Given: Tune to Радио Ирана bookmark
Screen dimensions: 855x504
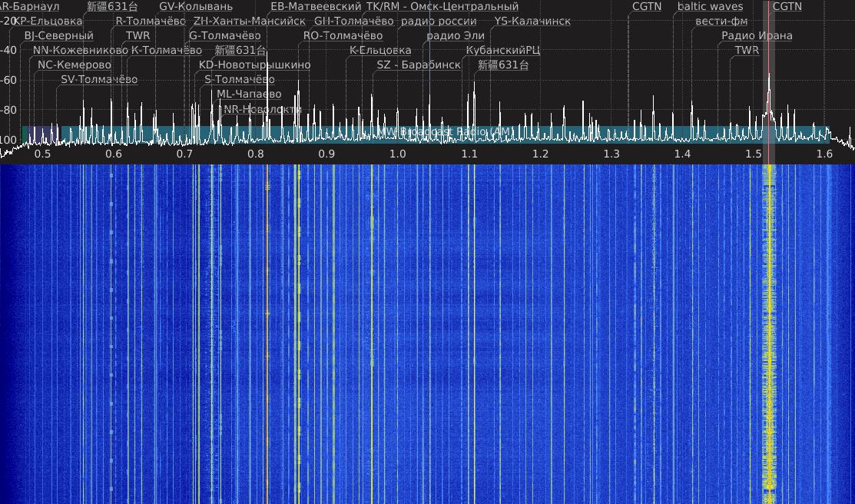Looking at the screenshot, I should point(757,36).
